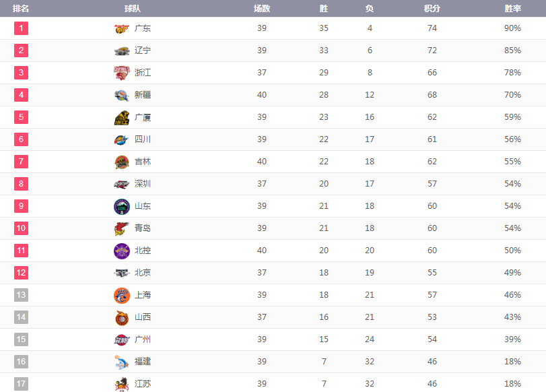The image size is (546, 392).
Task: Open the 浙江 team logo
Action: click(x=122, y=73)
